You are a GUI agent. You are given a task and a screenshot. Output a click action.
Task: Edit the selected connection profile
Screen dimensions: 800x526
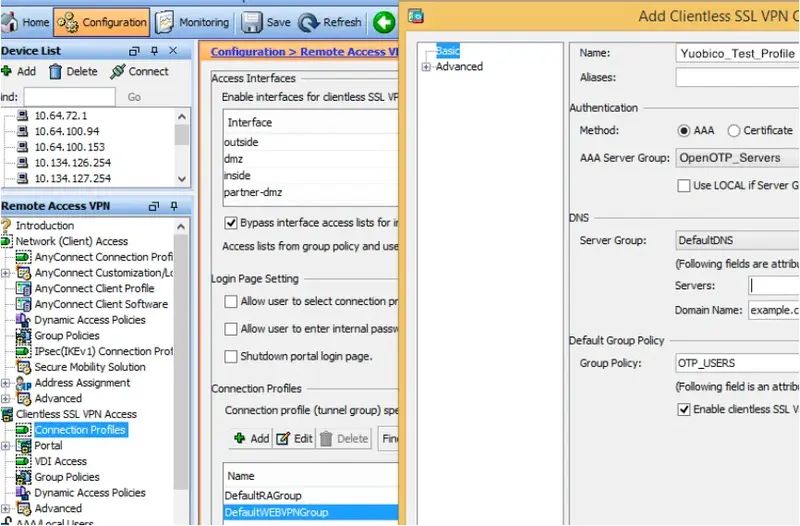pyautogui.click(x=294, y=439)
